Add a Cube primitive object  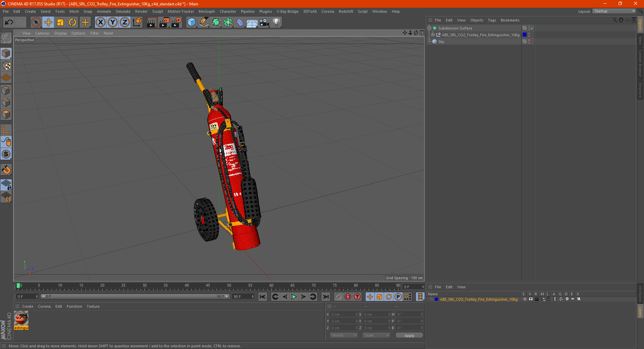(x=192, y=22)
